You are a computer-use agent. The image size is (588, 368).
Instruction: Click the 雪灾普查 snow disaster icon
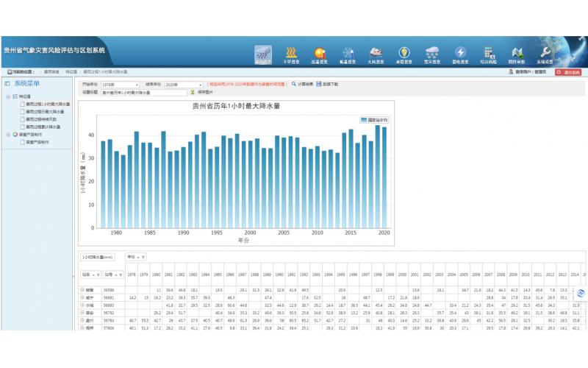[432, 54]
